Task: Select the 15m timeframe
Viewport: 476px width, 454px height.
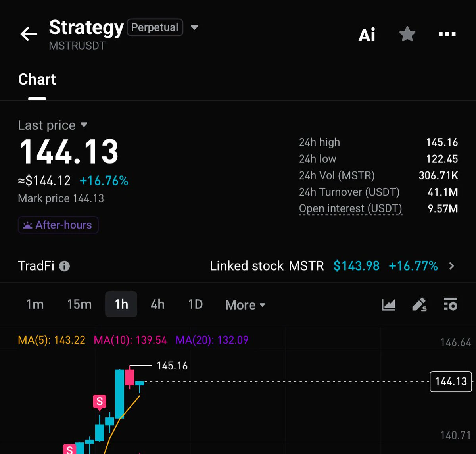Action: coord(79,304)
